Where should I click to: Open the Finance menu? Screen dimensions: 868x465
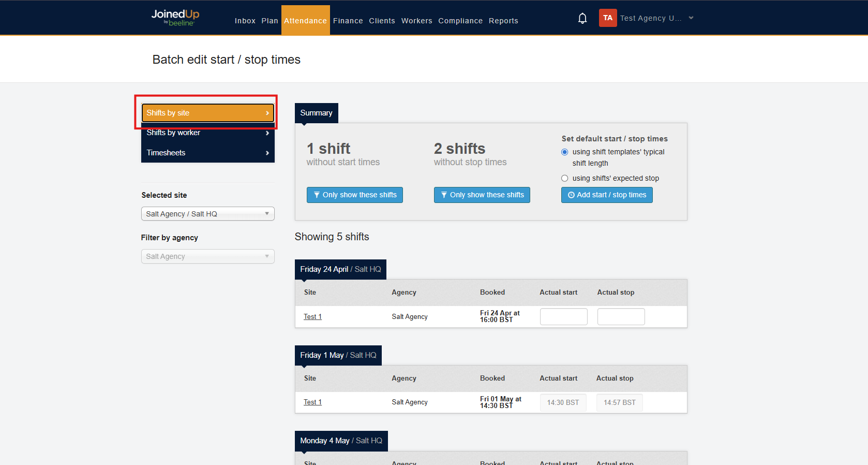click(x=348, y=21)
